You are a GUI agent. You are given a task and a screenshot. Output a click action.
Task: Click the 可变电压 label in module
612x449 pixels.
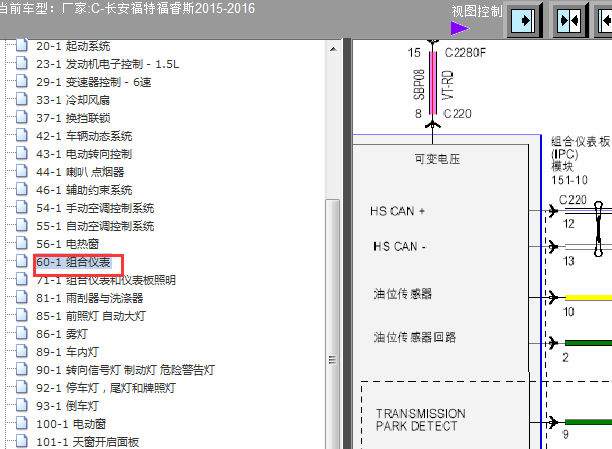437,159
